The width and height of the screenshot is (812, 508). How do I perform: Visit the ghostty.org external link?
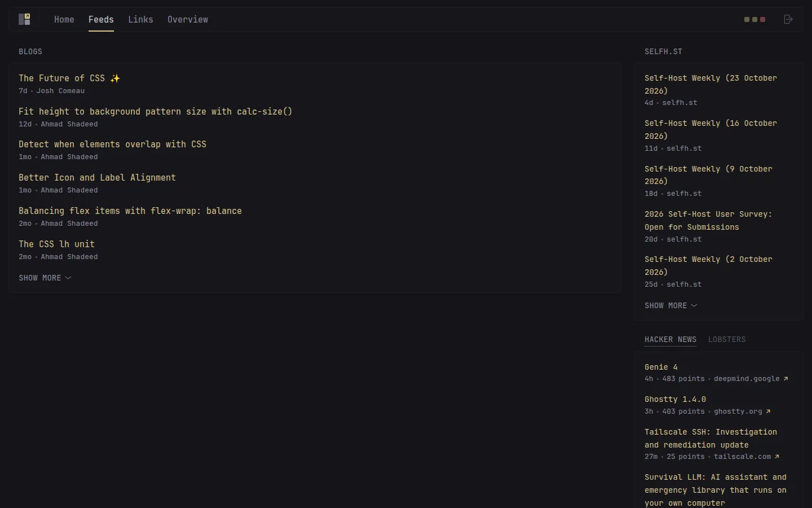(742, 411)
